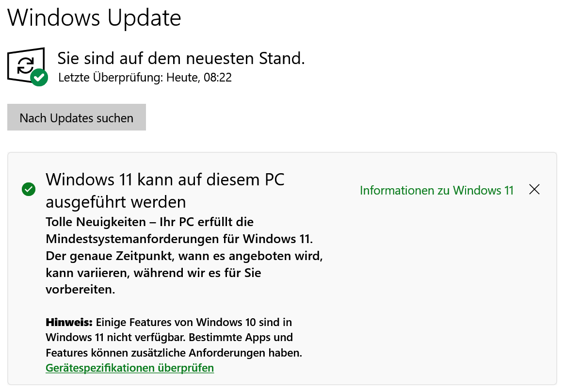Screen dimensions: 564x392
Task: Click the 'Mindestsystemanforderungen für Windows 11' line
Action: [179, 239]
